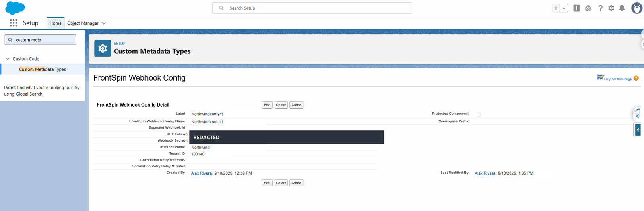
Task: Click the top Clone button
Action: tap(296, 105)
